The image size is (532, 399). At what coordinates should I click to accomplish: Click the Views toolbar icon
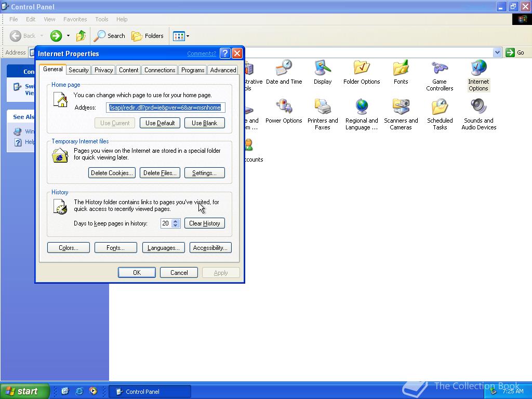pyautogui.click(x=179, y=36)
